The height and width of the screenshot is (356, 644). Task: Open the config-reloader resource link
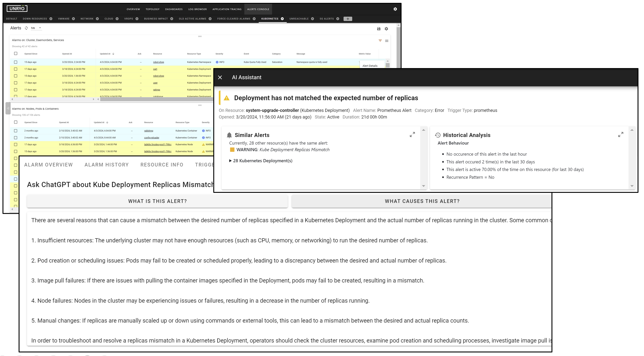tap(152, 138)
